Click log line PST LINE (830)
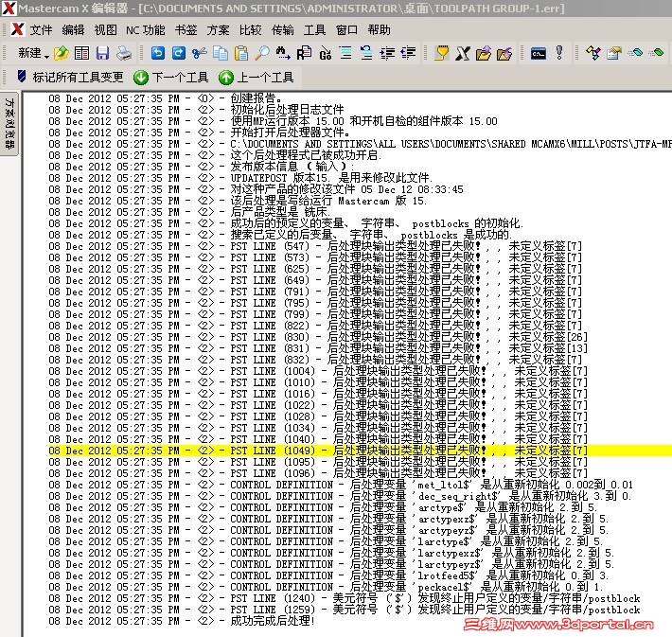The height and width of the screenshot is (637, 672). click(318, 337)
